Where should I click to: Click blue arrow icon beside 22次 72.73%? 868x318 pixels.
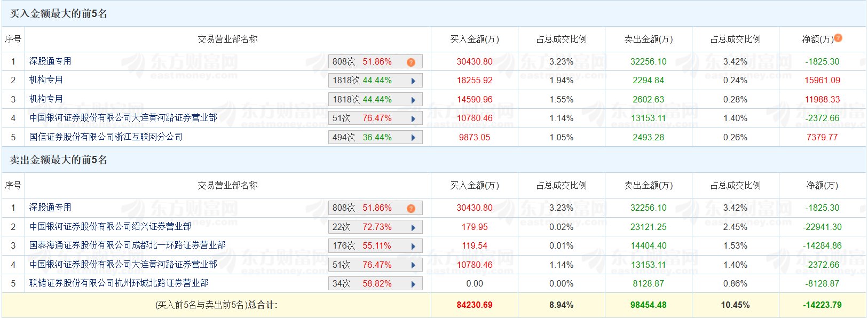[413, 228]
